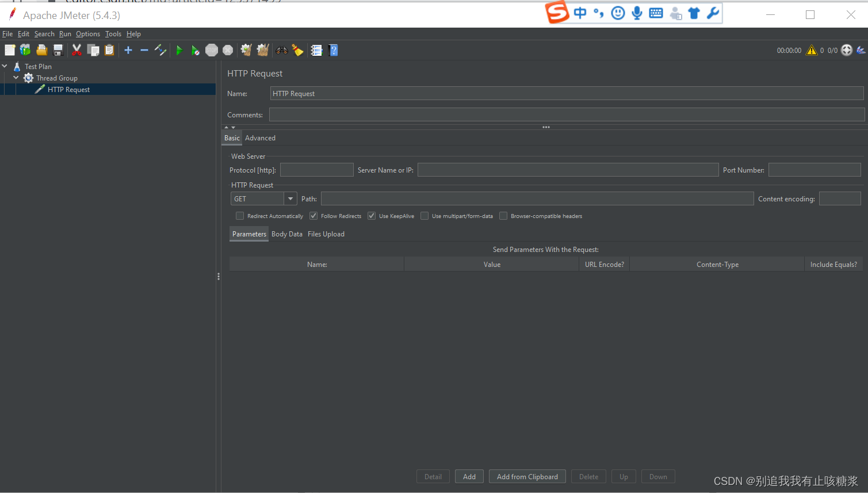Screen dimensions: 868x493
Task: Click the remote threads round status icon
Action: pos(847,51)
